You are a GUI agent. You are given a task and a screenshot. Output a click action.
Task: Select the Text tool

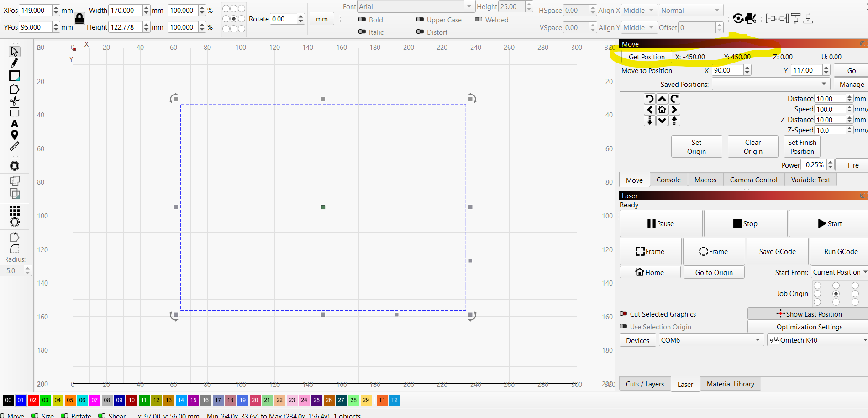pos(15,124)
